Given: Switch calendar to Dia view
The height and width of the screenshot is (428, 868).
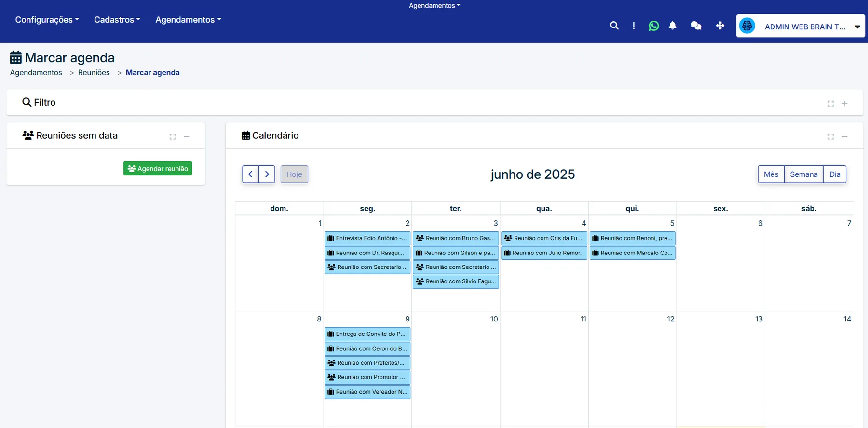Looking at the screenshot, I should tap(835, 174).
